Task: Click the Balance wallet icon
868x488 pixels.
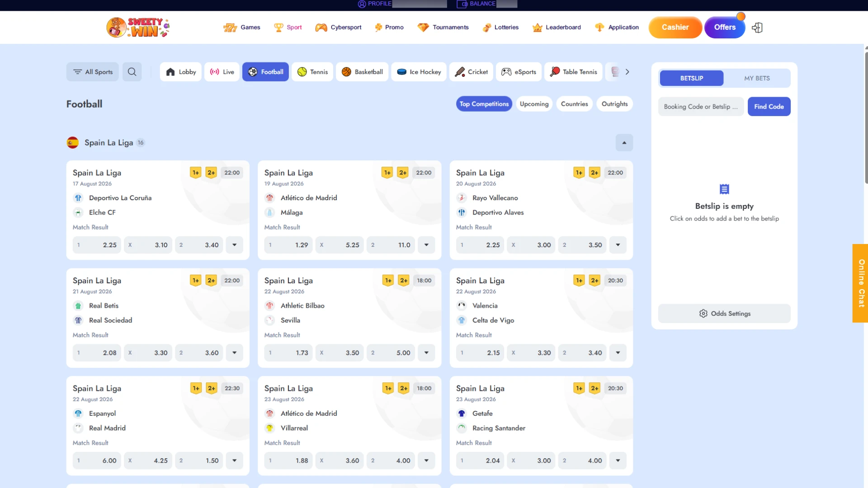Action: pos(462,4)
